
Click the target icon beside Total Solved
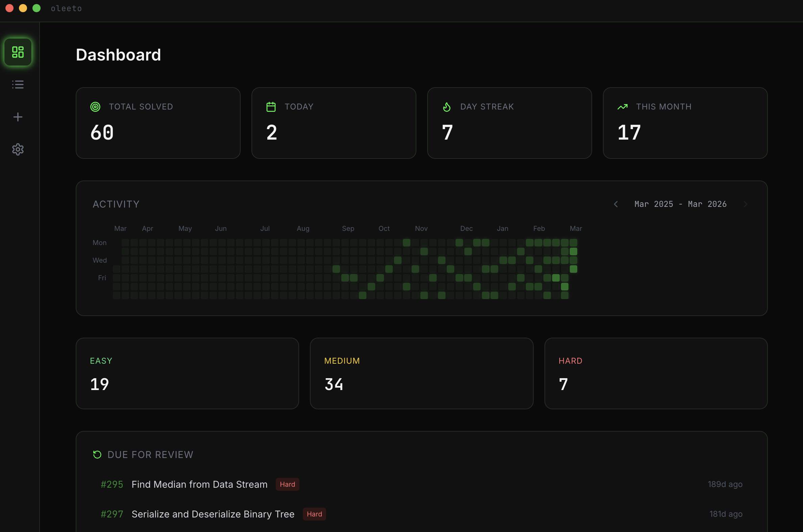pos(95,107)
